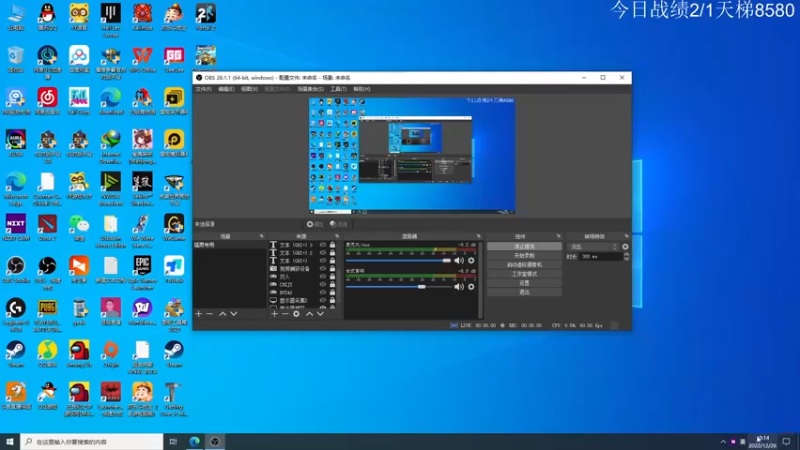Toggle visibility eye of 视频捕获设备 source

click(322, 268)
